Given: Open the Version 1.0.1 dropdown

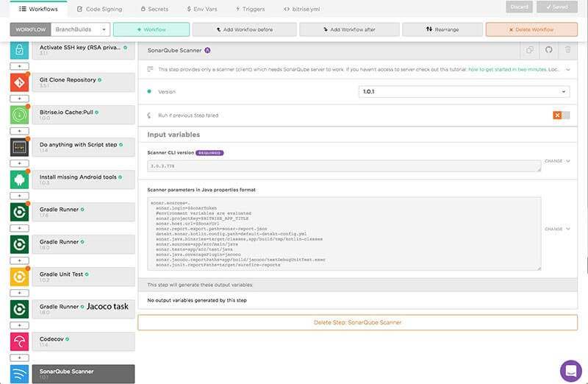Looking at the screenshot, I should click(x=464, y=92).
